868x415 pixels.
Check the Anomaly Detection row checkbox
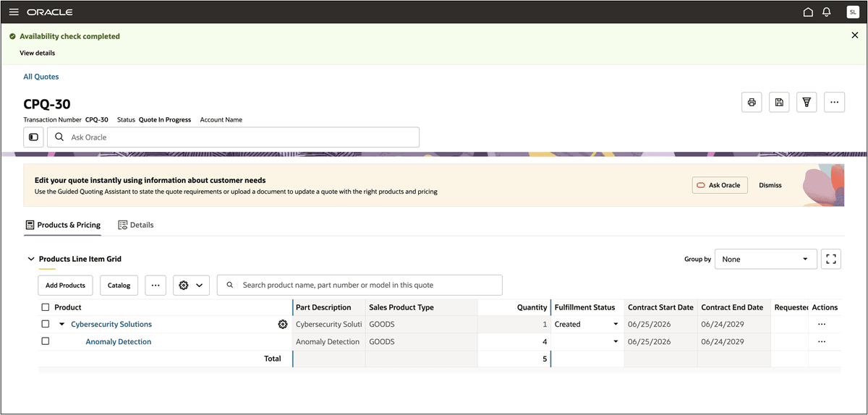(x=46, y=341)
